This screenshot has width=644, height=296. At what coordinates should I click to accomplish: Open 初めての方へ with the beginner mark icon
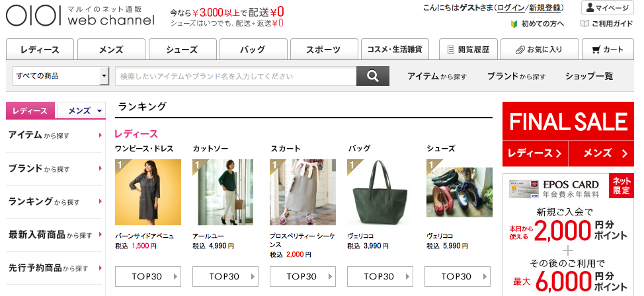pyautogui.click(x=537, y=24)
